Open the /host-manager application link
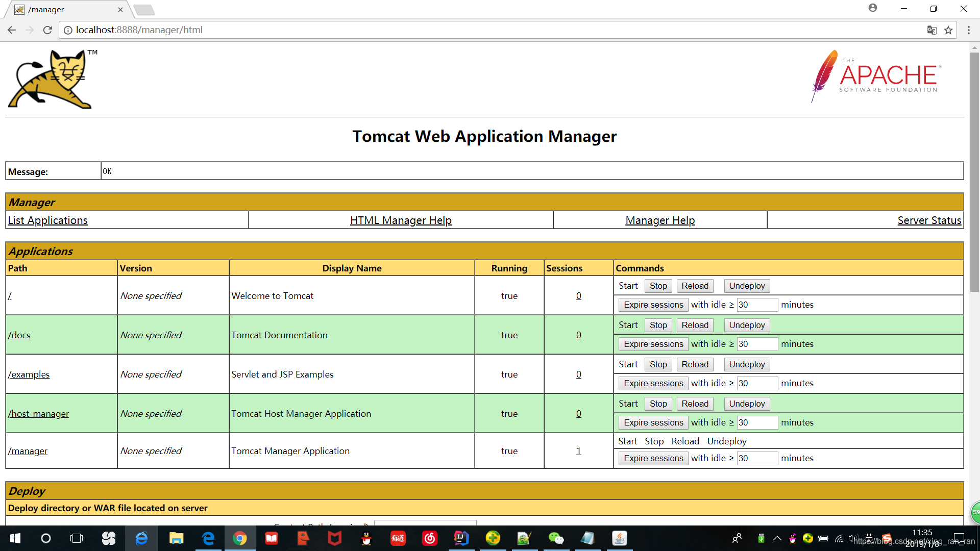This screenshot has width=980, height=551. 38,414
